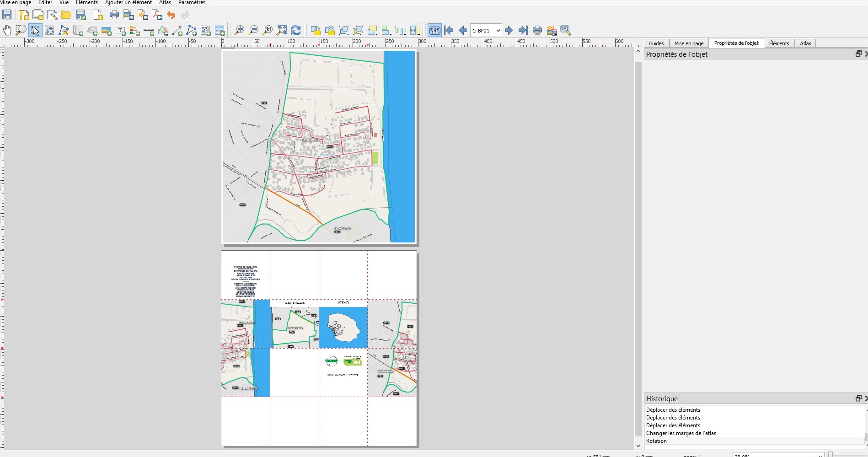Click the Add Label tool
The image size is (868, 457).
click(121, 31)
